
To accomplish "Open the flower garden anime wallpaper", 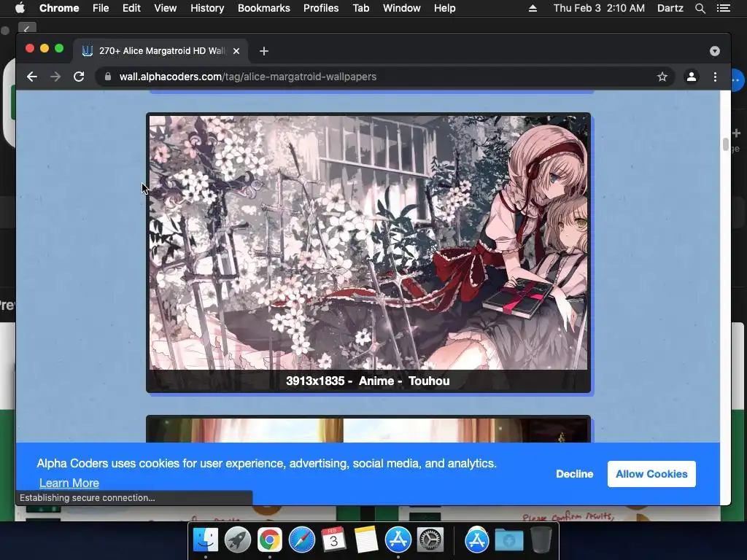I will (368, 242).
